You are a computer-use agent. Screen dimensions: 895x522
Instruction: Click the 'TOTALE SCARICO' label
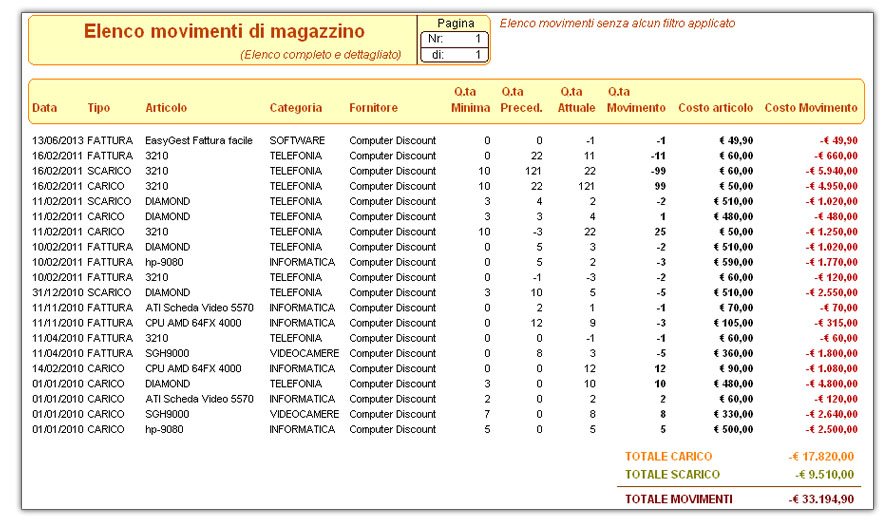pyautogui.click(x=672, y=475)
